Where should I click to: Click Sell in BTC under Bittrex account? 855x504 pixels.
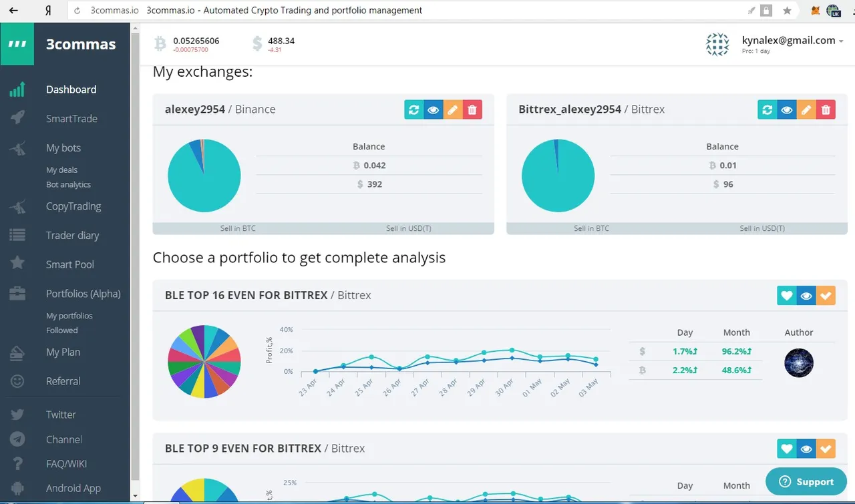[592, 228]
